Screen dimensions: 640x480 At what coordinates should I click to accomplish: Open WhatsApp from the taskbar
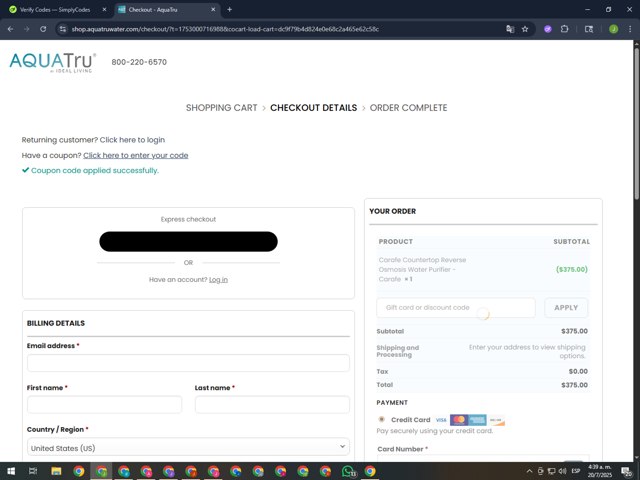click(348, 471)
